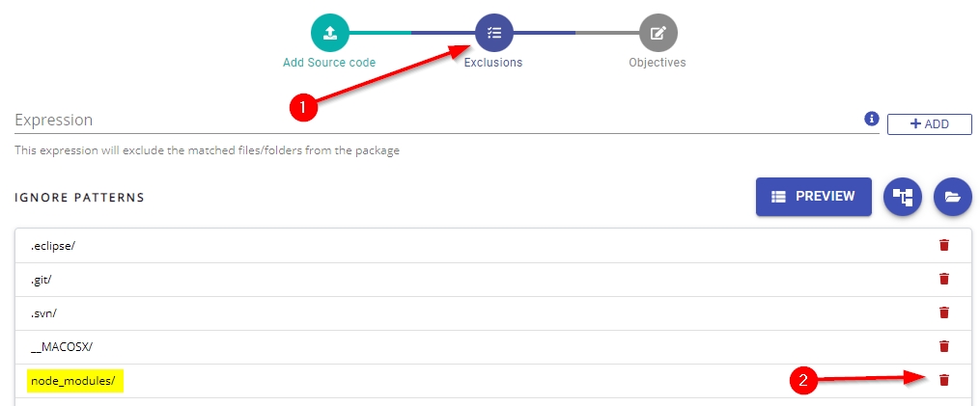The width and height of the screenshot is (980, 406).
Task: Delete the .git/ ignore pattern
Action: 944,279
